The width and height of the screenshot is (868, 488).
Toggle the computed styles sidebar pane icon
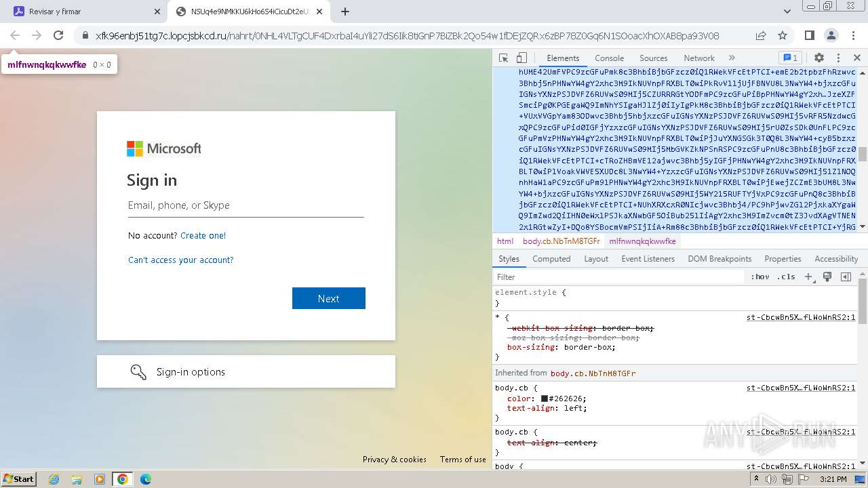pos(846,277)
